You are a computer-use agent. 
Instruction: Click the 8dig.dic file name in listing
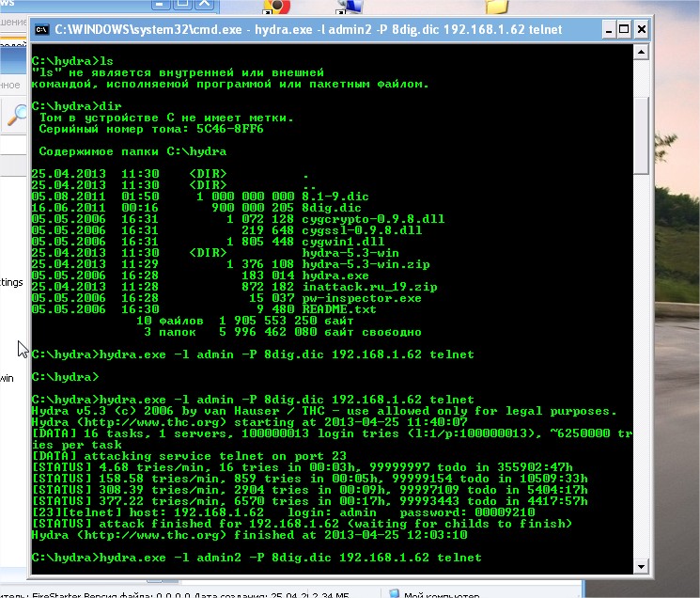click(x=332, y=208)
